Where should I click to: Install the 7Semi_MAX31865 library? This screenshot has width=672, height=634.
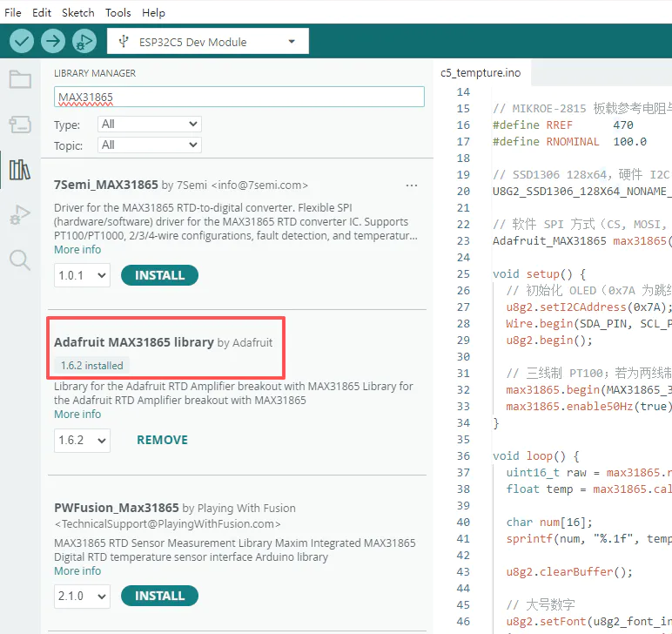(x=159, y=275)
